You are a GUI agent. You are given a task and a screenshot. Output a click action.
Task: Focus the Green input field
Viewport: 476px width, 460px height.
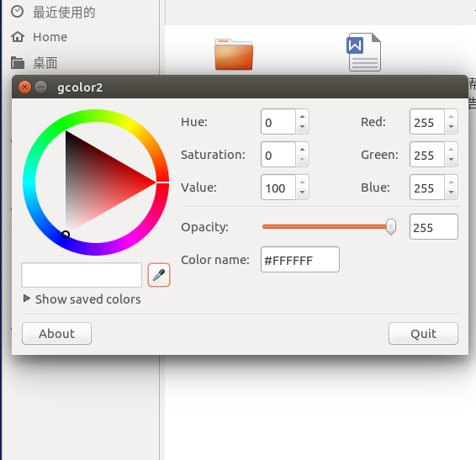(427, 155)
